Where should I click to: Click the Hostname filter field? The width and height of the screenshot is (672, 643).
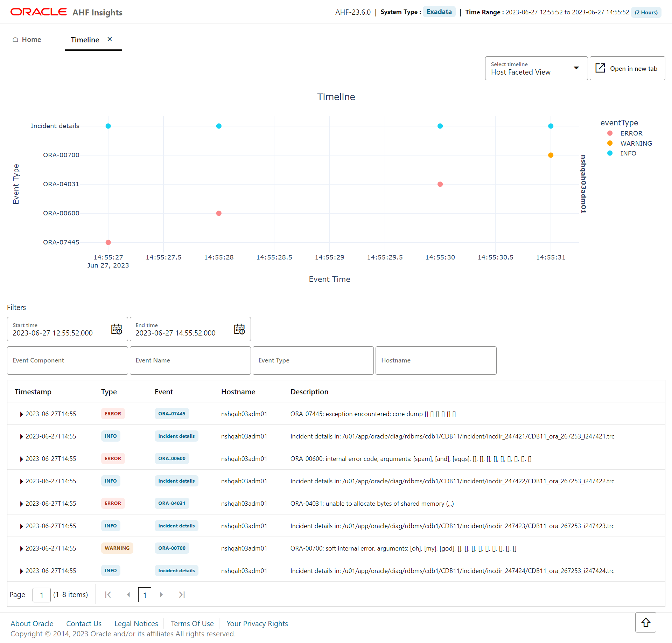pos(436,360)
